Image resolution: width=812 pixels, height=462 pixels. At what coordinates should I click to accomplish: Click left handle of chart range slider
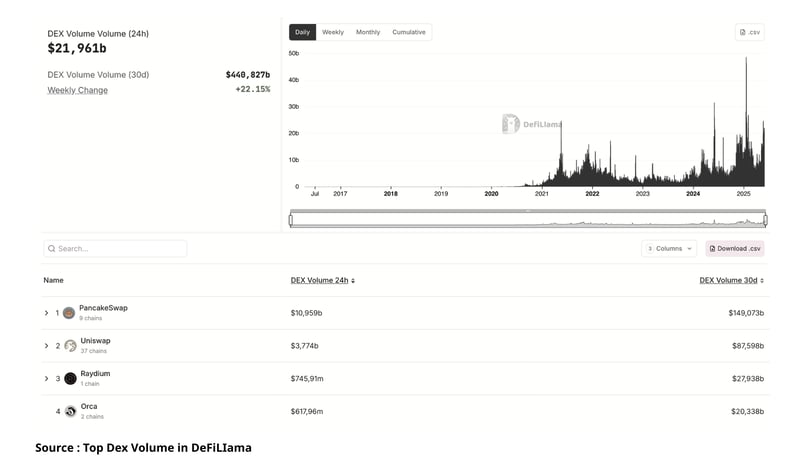point(291,220)
